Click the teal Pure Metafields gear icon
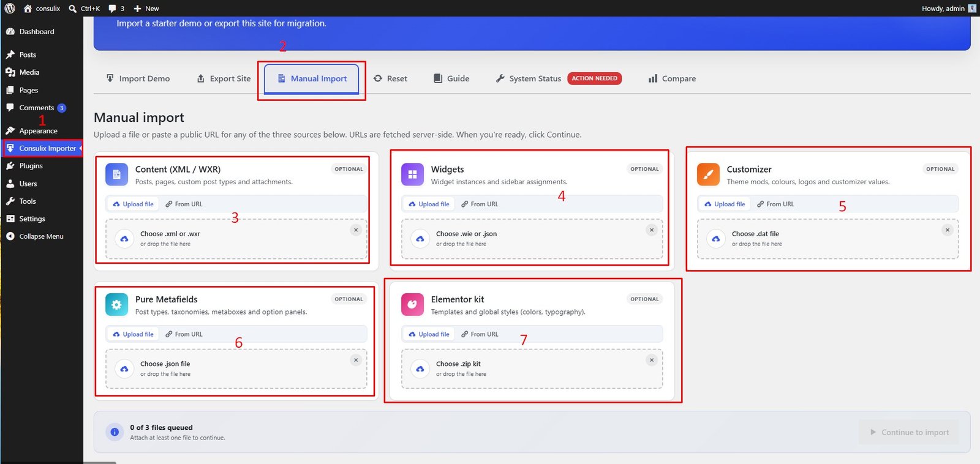The width and height of the screenshot is (980, 464). click(x=116, y=304)
